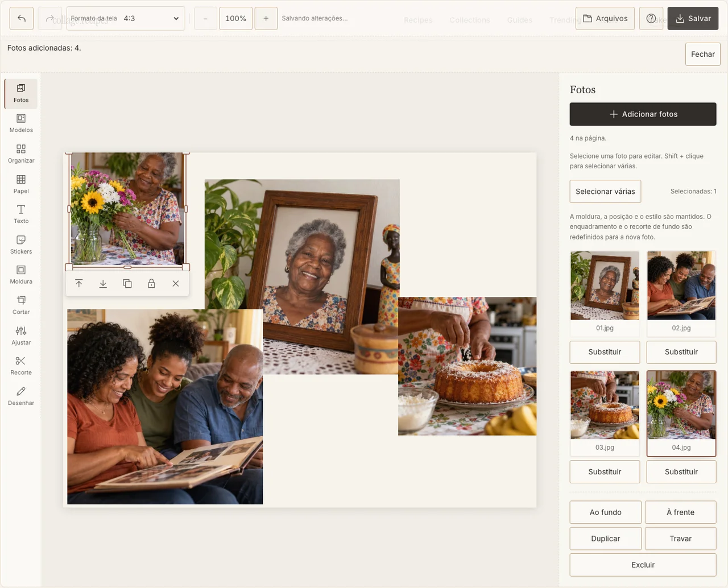Screen dimensions: 728x588
Task: Open the Moldura frame tool
Action: 21,275
